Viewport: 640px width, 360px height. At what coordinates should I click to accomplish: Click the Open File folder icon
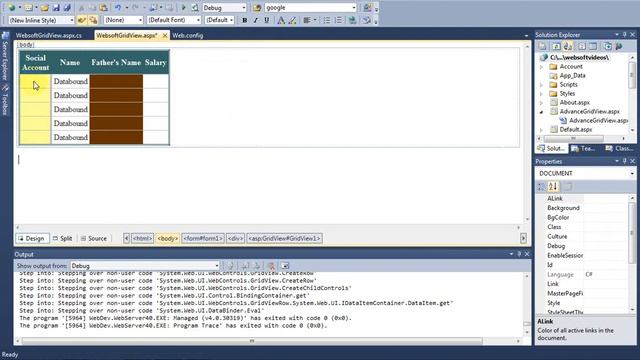coord(44,8)
